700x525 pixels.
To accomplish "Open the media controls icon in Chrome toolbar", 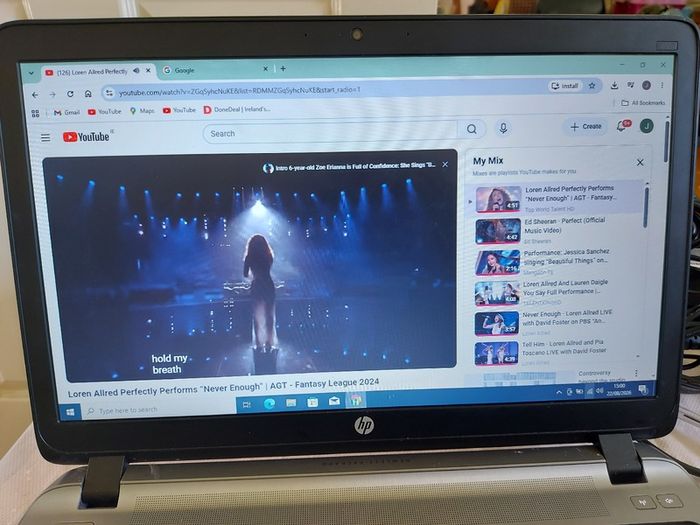I will (630, 85).
